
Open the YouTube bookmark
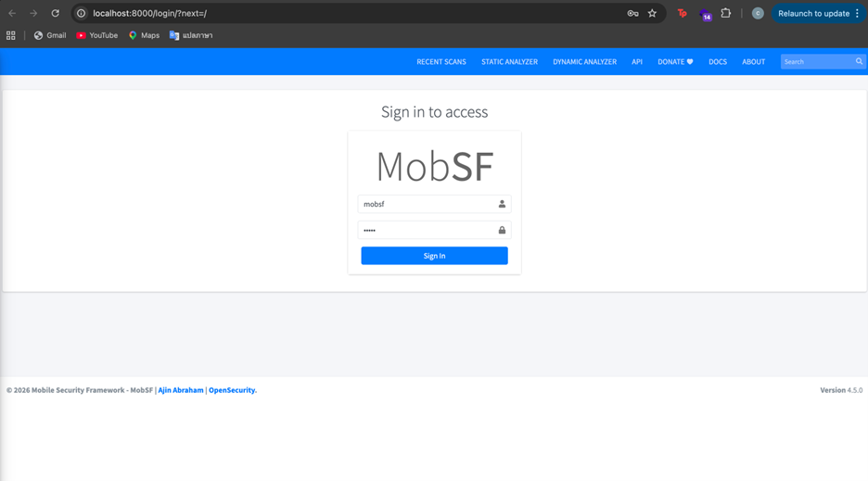coord(96,35)
